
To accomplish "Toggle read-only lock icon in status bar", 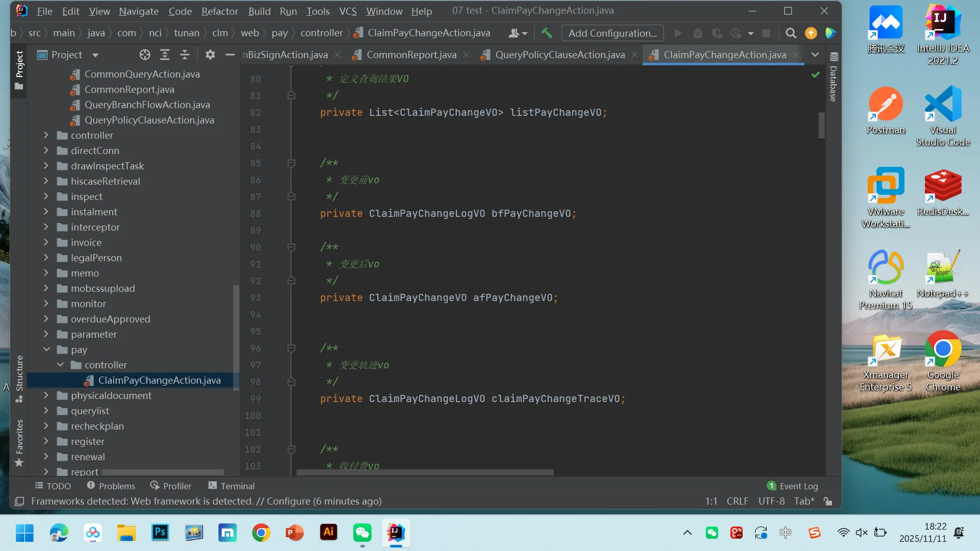I will [x=828, y=502].
